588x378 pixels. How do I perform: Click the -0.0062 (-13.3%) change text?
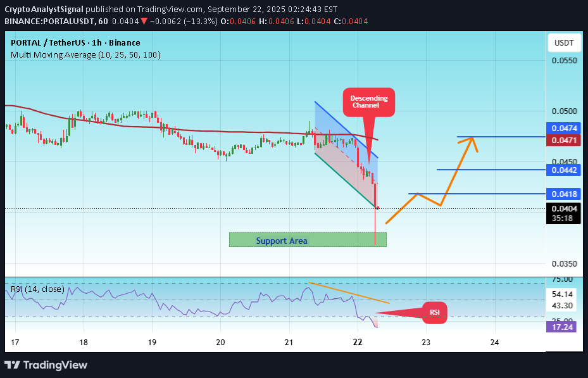pos(184,22)
